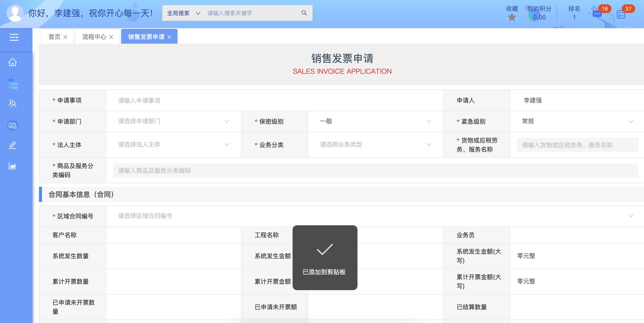Open the 紧急级别 dropdown showing 常规
Viewport: 644px width, 323px height.
[577, 122]
